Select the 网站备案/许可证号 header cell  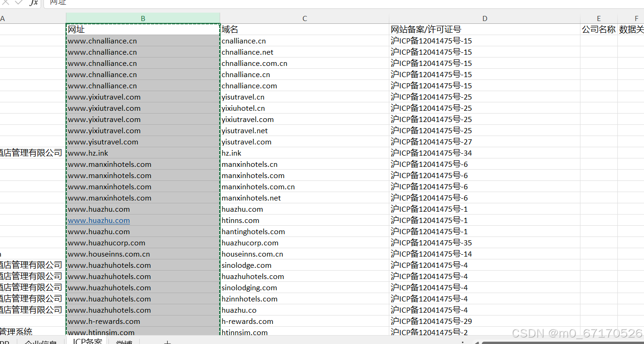point(485,29)
